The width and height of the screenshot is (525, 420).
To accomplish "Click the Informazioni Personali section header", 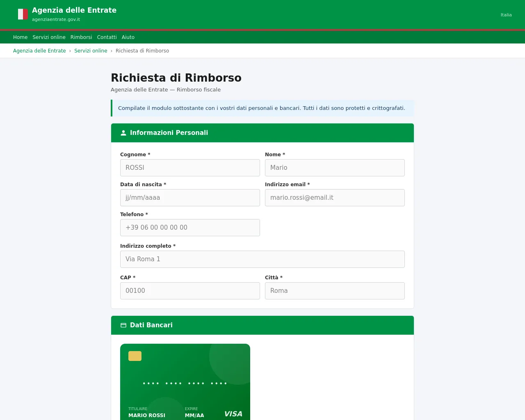I will click(262, 133).
